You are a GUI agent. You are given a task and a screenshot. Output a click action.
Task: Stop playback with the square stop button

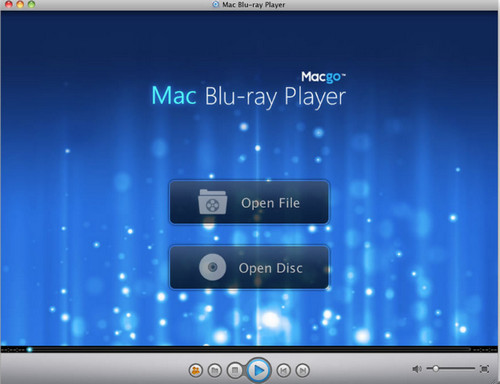pos(235,370)
